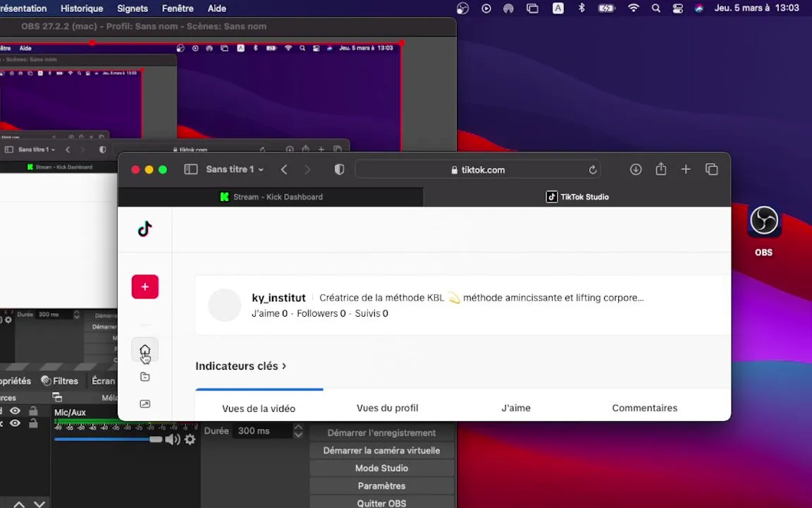Click the red plus upload button
The image size is (812, 508).
coord(145,286)
